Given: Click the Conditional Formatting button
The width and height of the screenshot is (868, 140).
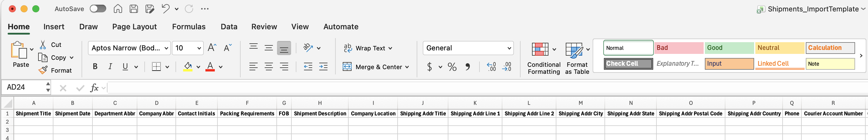Looking at the screenshot, I should tap(543, 58).
